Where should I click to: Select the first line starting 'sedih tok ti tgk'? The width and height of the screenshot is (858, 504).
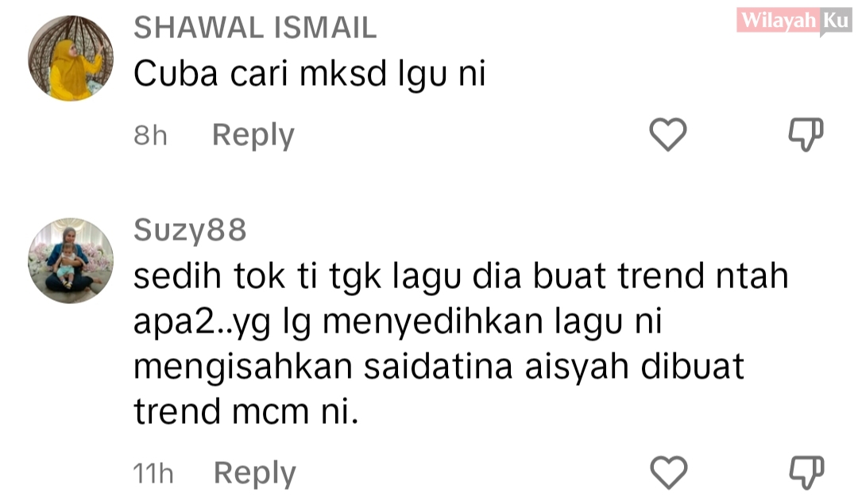click(461, 276)
